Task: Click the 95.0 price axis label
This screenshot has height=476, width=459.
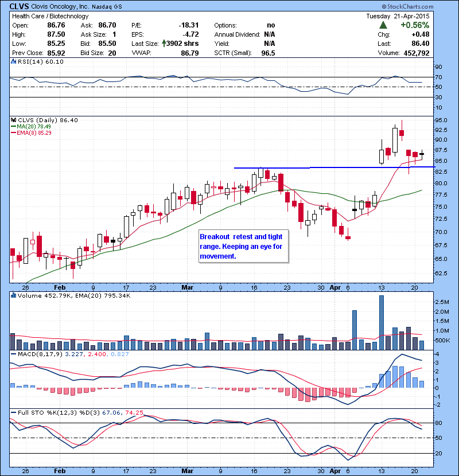Action: tap(441, 120)
